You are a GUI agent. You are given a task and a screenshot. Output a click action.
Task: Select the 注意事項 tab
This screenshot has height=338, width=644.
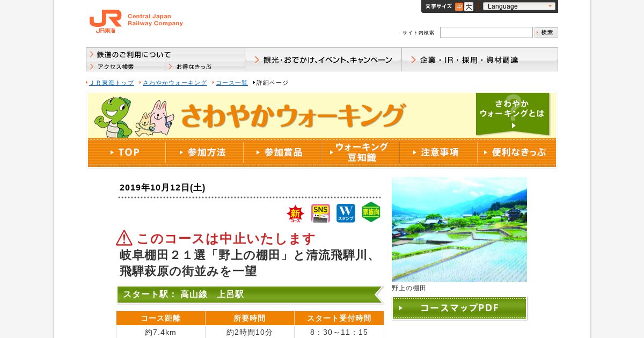(x=438, y=152)
